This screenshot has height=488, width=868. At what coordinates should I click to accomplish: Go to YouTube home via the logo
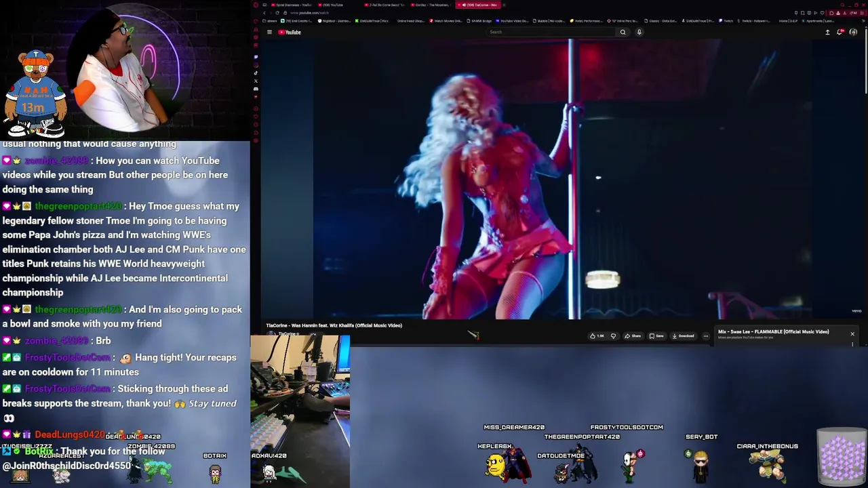290,32
